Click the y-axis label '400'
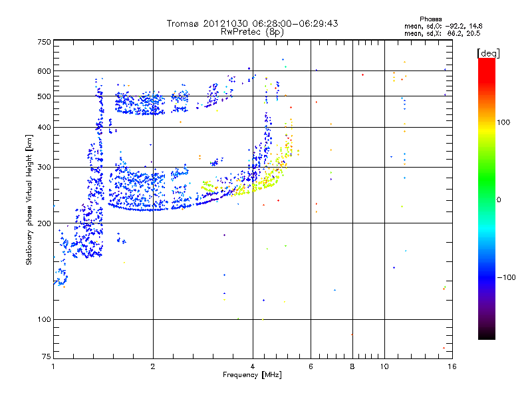532x399 pixels. point(44,127)
